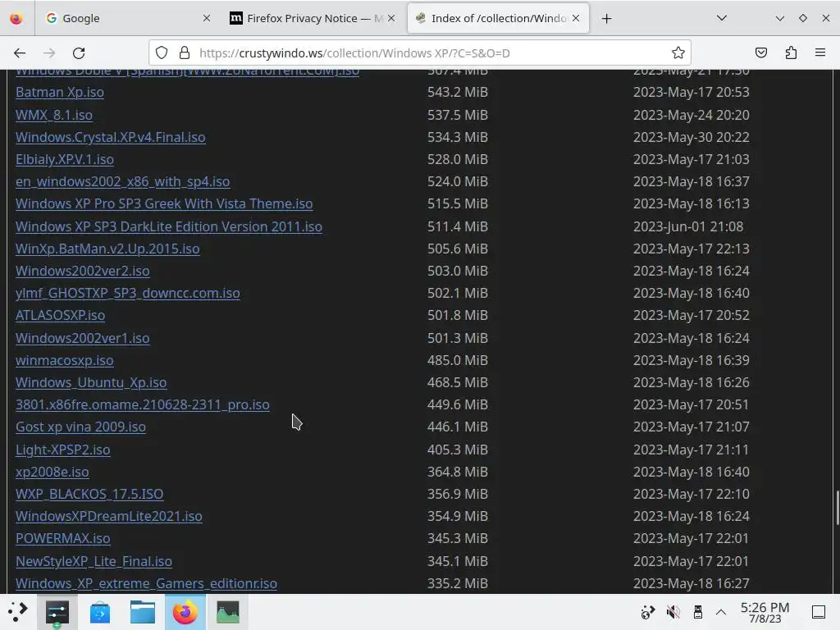Screen dimensions: 840x630
Task: Click the Light-XPSP2.iso link
Action: click(62, 450)
